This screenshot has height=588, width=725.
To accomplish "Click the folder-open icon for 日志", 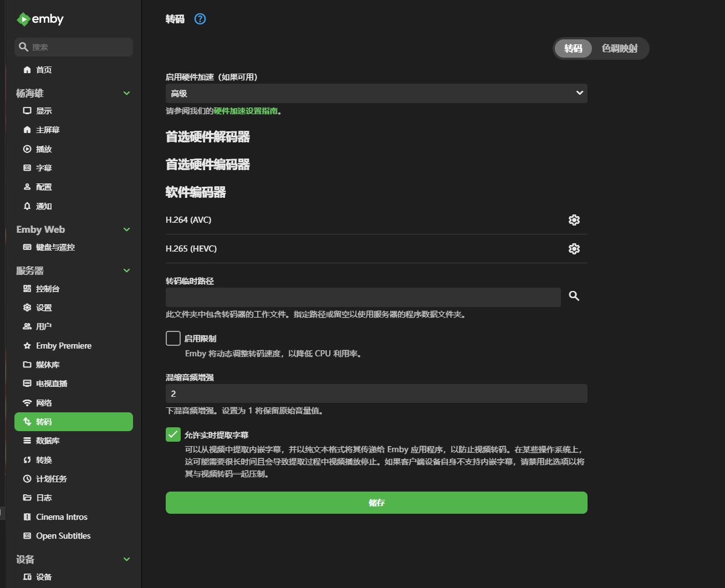I will (x=27, y=498).
